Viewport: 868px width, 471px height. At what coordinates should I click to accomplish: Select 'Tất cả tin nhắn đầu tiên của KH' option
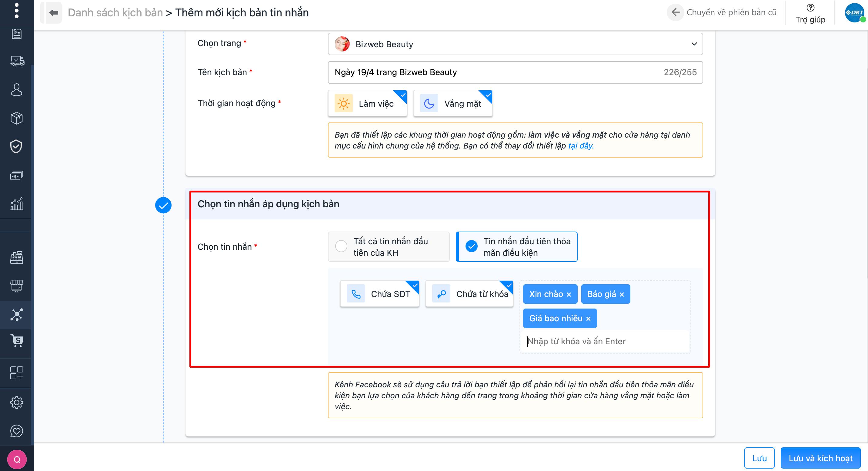388,247
